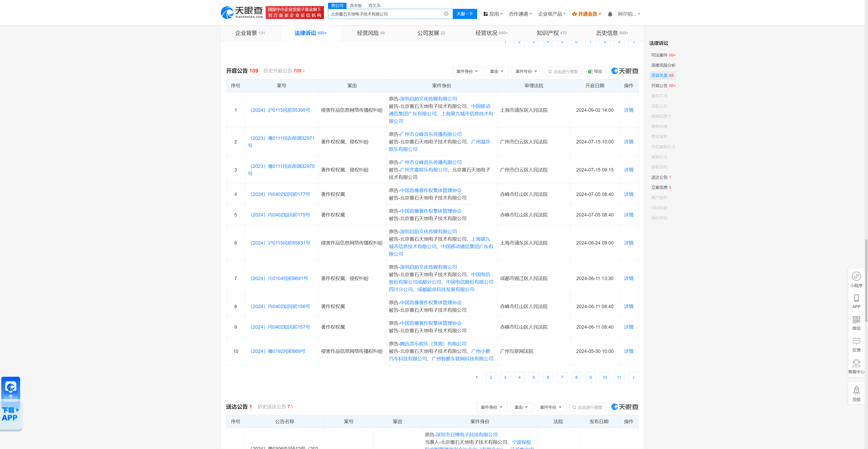
Task: Click the 下载APP floating banner
Action: point(11,403)
